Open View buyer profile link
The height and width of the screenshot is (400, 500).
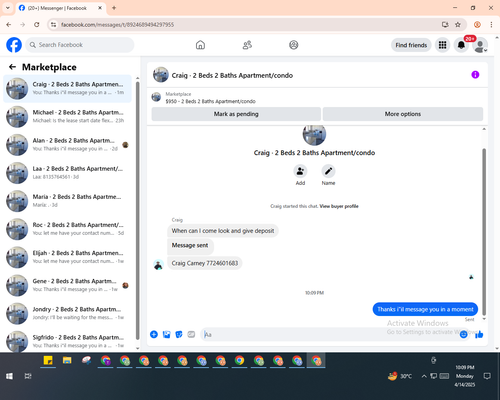point(339,206)
